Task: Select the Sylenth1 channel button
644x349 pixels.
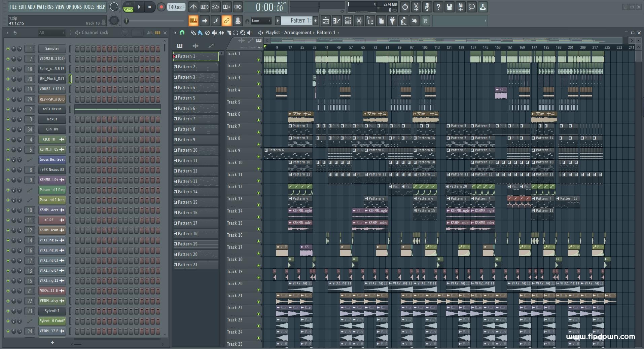Action: 52,311
